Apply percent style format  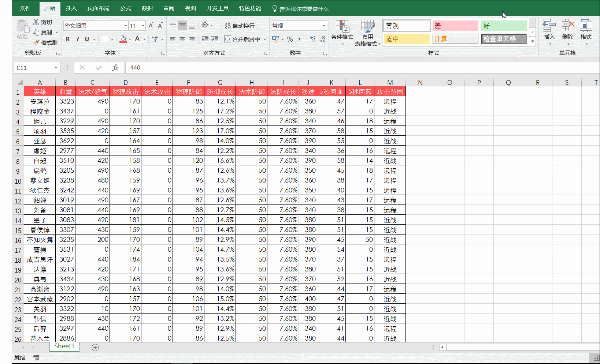point(290,39)
